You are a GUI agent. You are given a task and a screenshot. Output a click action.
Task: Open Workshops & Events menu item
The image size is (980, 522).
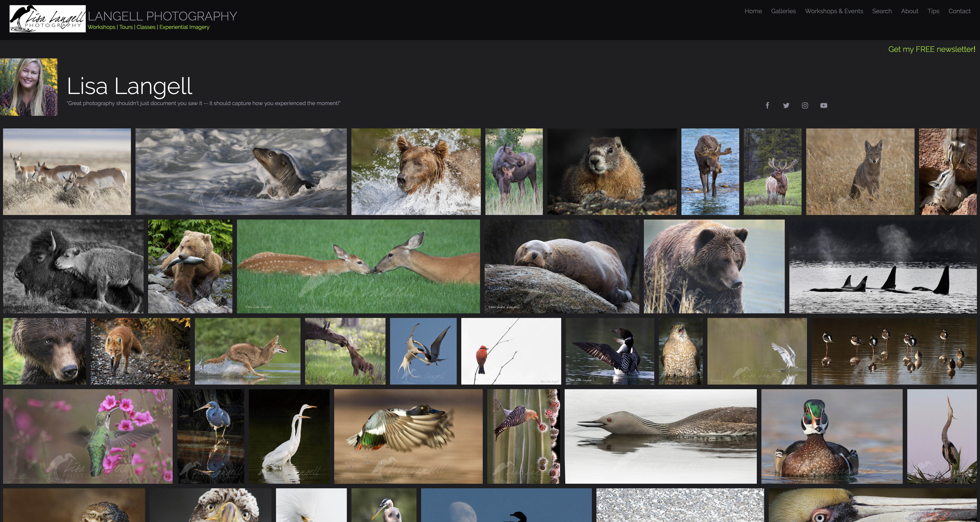click(x=834, y=11)
